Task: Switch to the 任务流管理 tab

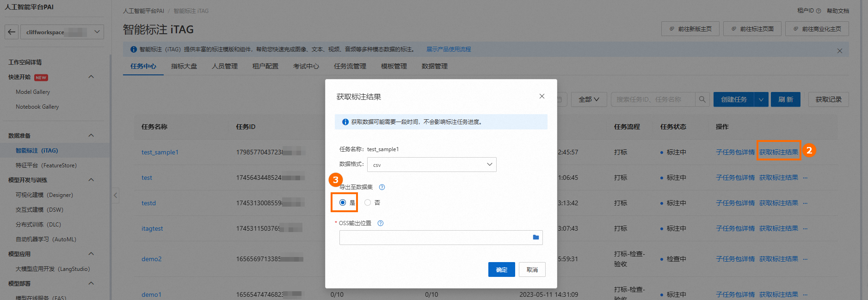Action: 350,66
